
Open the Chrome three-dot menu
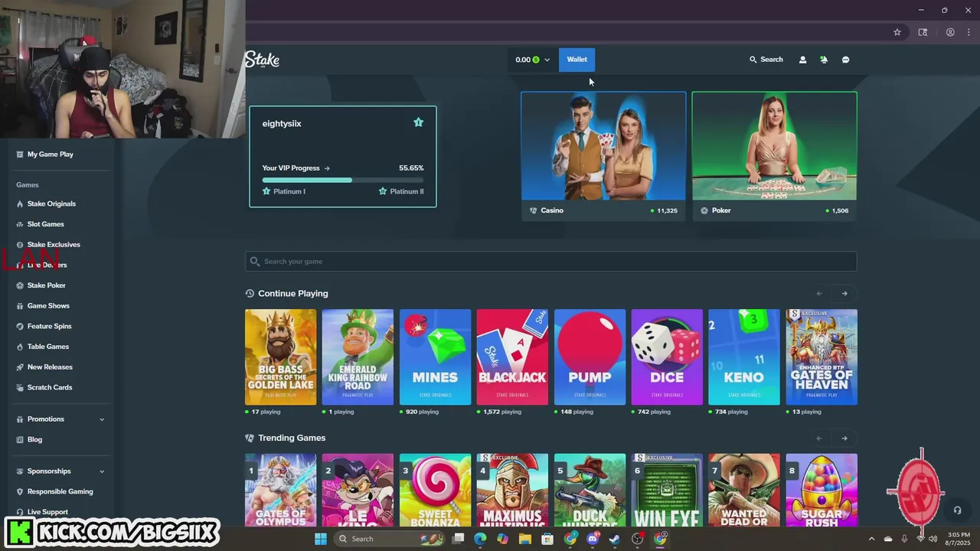[969, 32]
